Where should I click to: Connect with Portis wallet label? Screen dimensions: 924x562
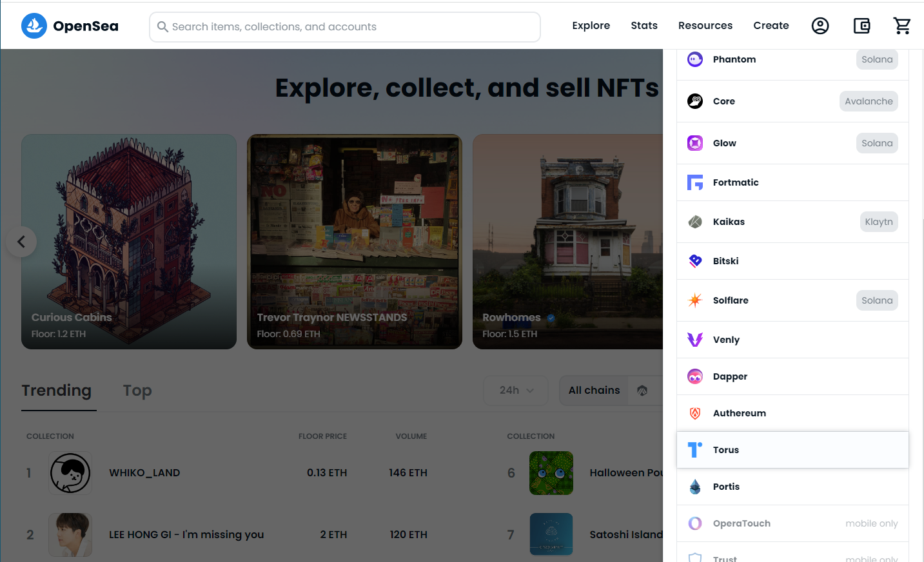click(726, 487)
